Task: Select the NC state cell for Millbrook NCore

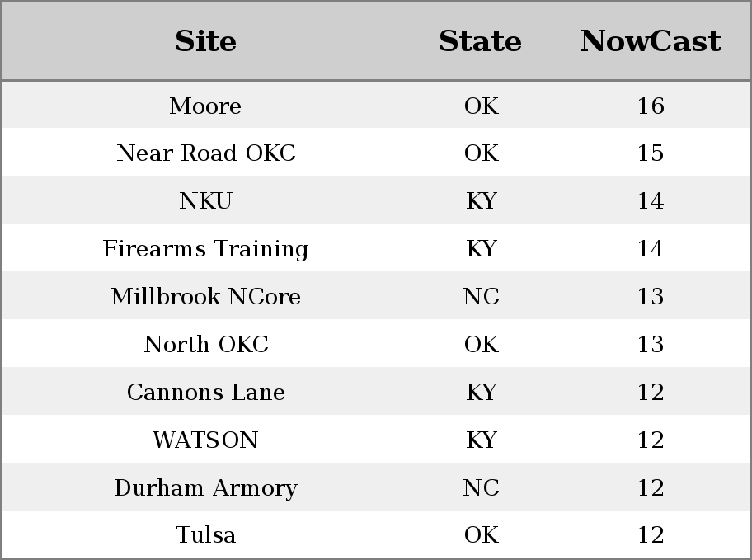Action: click(x=481, y=296)
